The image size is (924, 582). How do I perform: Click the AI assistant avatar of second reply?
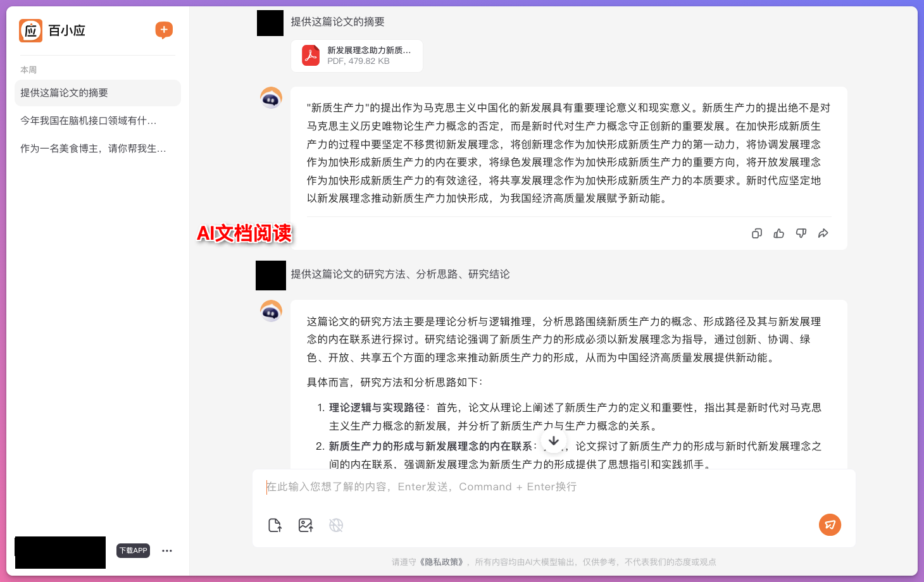click(272, 311)
